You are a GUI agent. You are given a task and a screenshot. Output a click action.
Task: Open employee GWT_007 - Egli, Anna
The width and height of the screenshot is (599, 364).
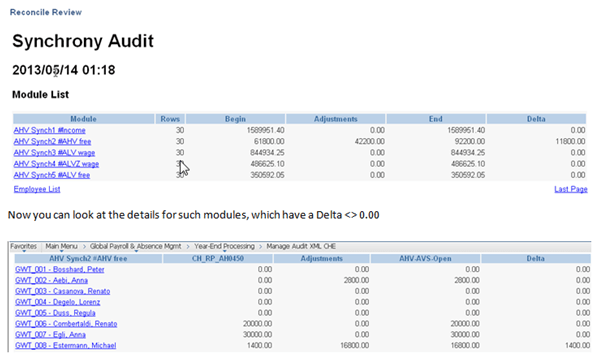pyautogui.click(x=50, y=335)
